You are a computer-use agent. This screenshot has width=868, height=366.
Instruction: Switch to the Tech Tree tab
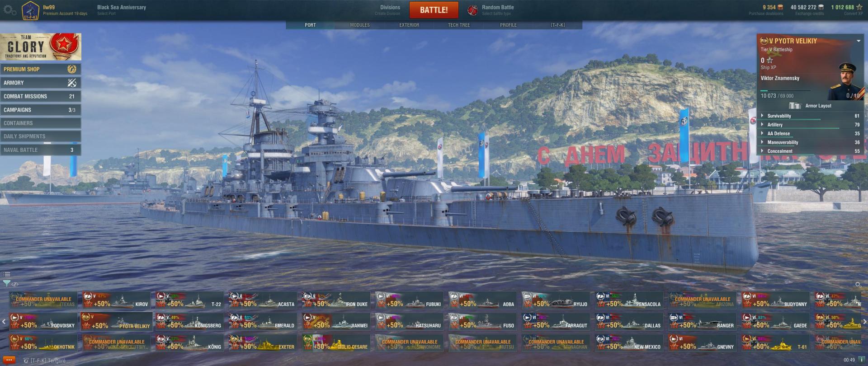point(458,25)
